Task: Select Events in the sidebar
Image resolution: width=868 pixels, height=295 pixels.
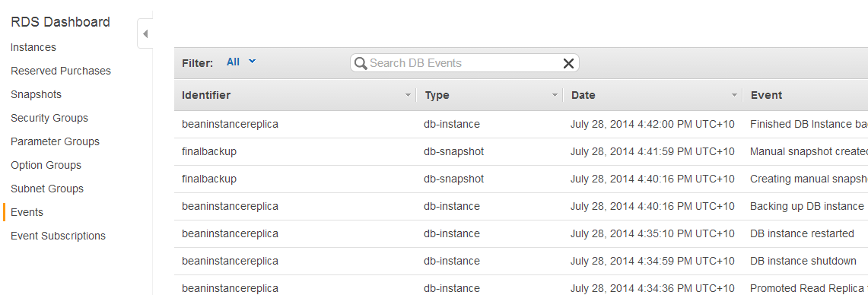Action: click(27, 213)
